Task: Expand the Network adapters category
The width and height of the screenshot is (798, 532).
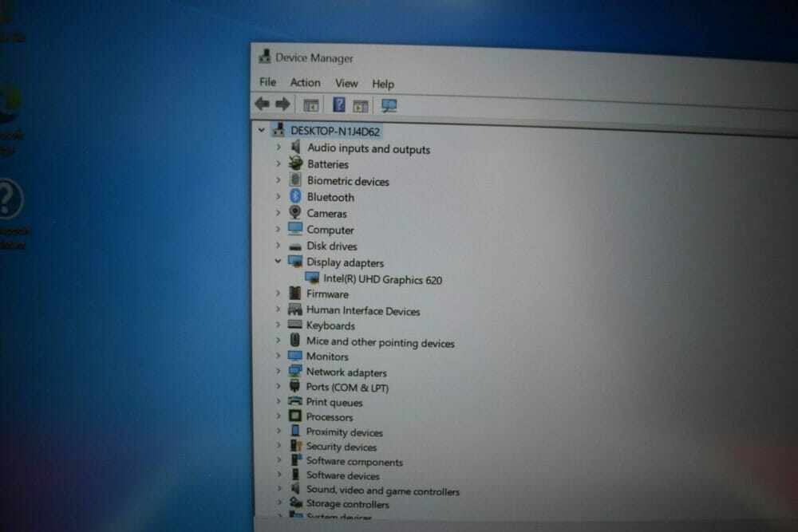Action: (x=279, y=371)
